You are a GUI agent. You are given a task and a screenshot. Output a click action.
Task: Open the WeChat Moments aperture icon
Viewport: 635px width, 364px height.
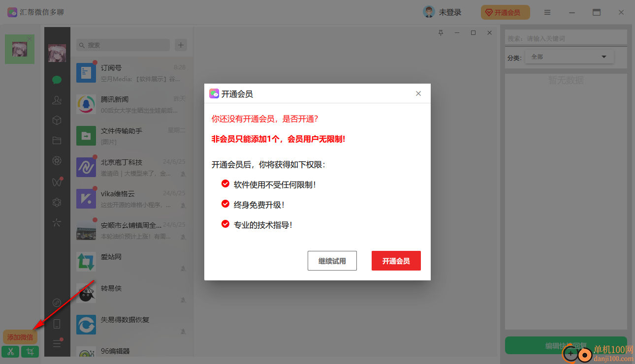coord(57,160)
